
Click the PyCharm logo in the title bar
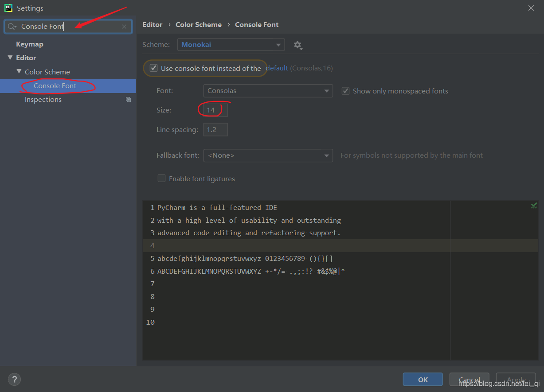8,8
